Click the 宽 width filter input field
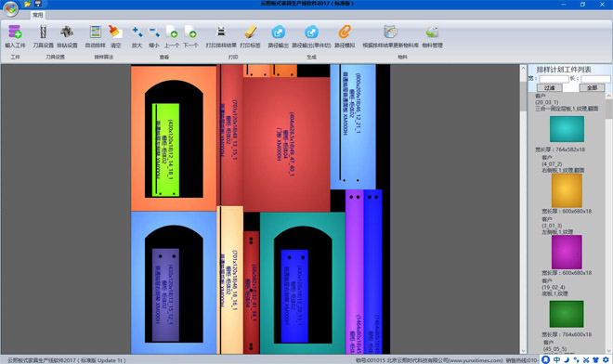 click(554, 79)
